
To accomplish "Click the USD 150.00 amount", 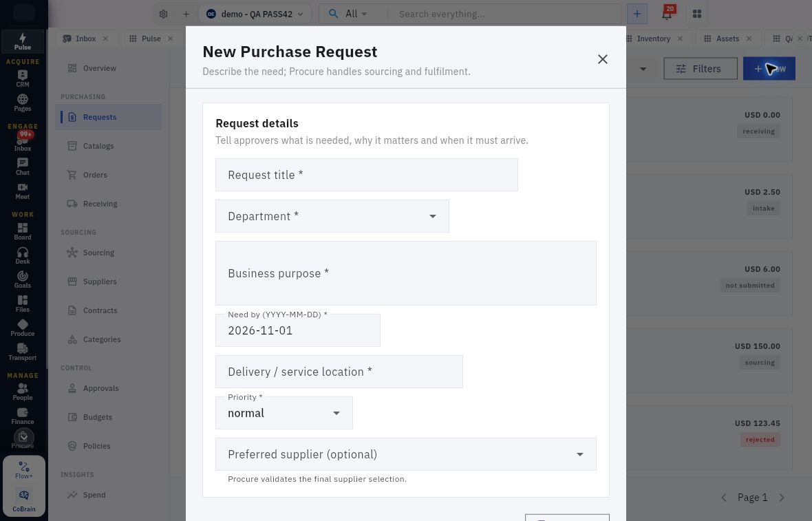I will [x=757, y=346].
